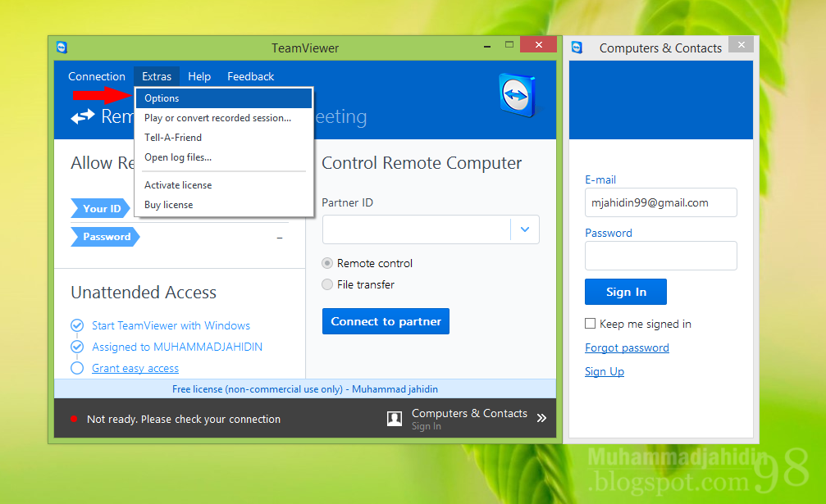
Task: Enable "Keep me signed in"
Action: (x=590, y=324)
